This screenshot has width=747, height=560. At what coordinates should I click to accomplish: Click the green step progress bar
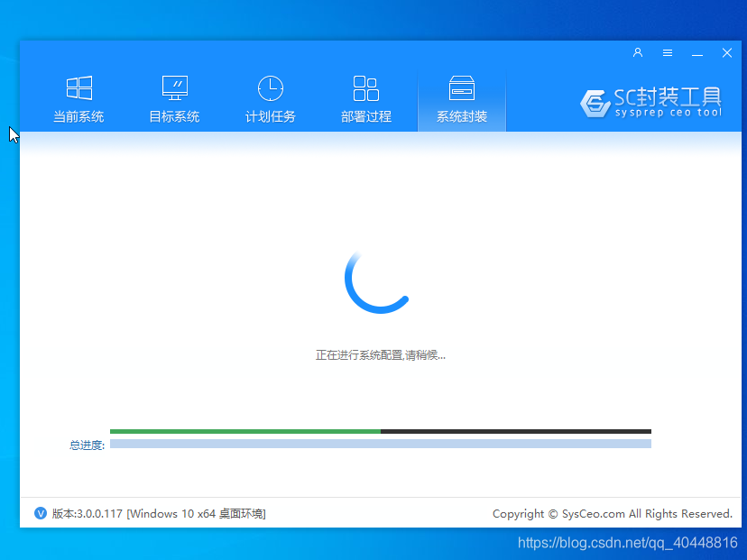tap(380, 431)
